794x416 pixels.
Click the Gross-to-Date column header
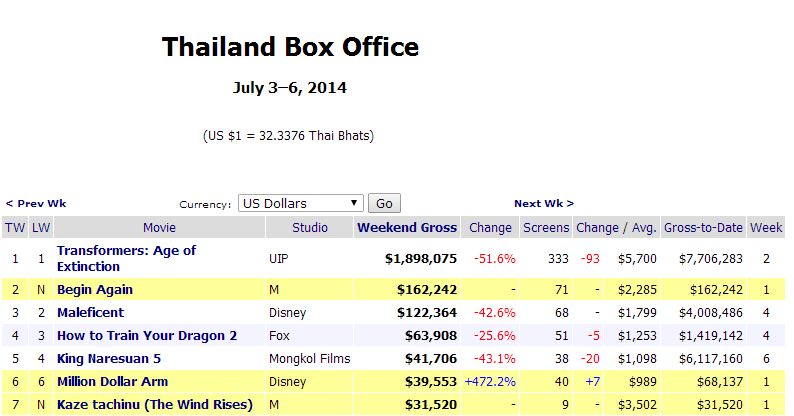coord(703,227)
